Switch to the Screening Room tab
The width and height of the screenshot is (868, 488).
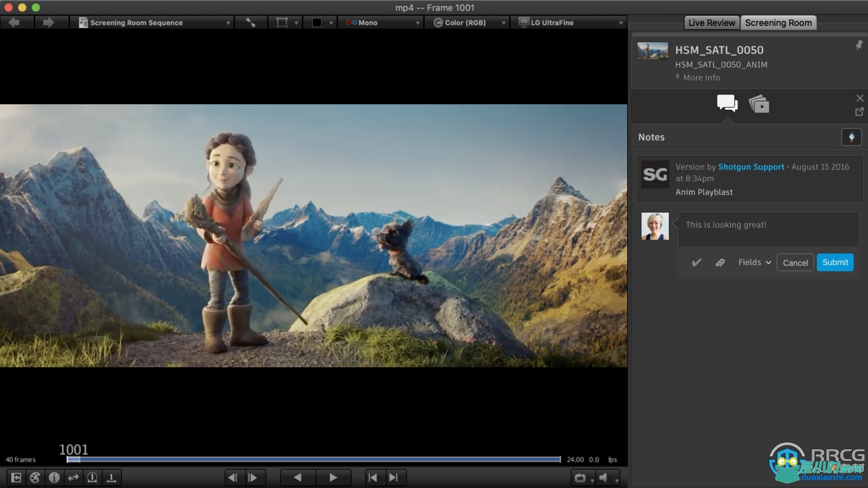click(x=778, y=22)
